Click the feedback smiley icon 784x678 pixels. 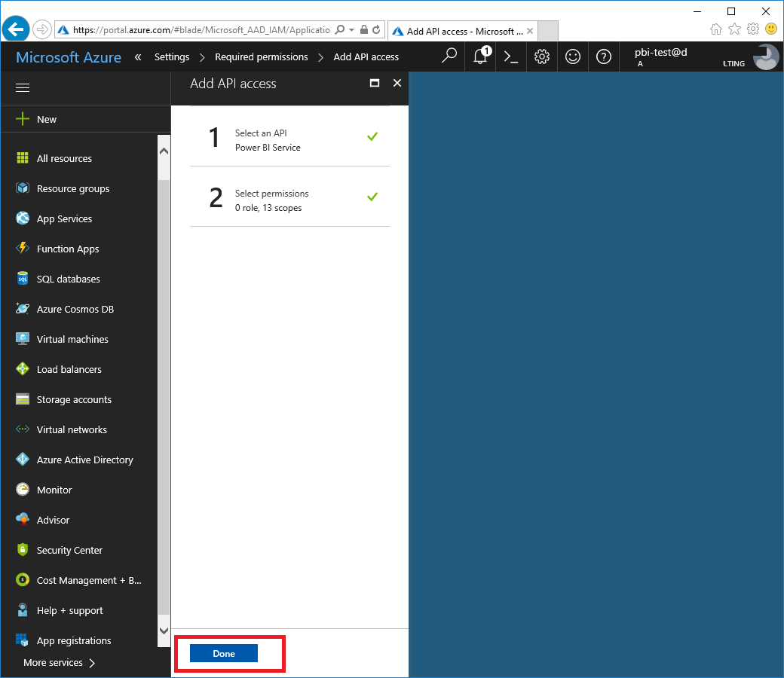coord(573,56)
